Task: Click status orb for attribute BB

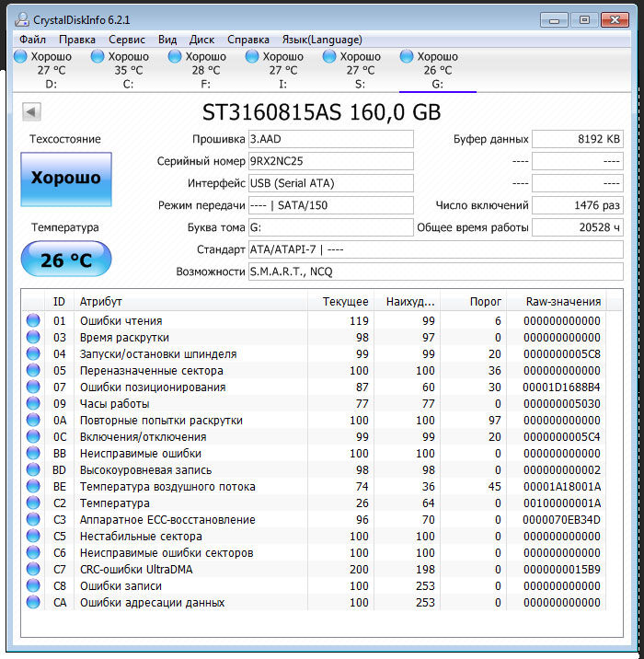Action: coord(33,453)
